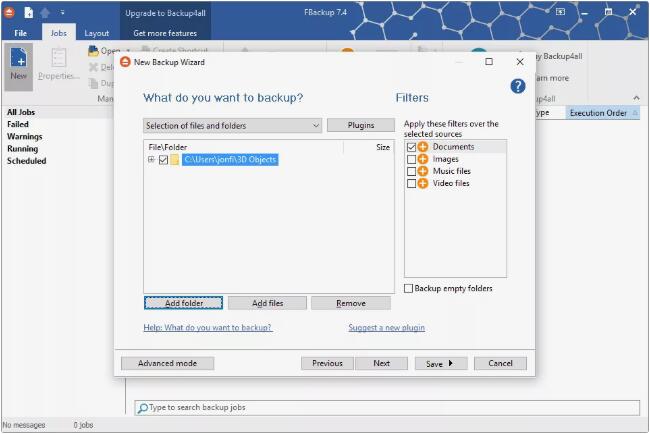Click the orange Documents filter icon
The width and height of the screenshot is (650, 434).
(x=422, y=146)
